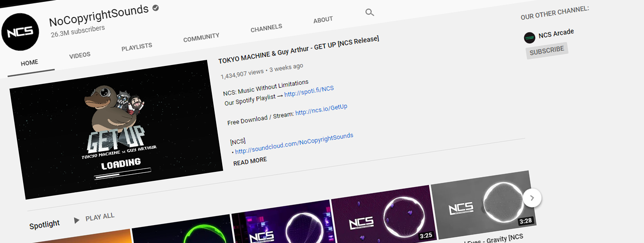This screenshot has width=644, height=243.
Task: Switch to the ABOUT tab
Action: pyautogui.click(x=323, y=20)
